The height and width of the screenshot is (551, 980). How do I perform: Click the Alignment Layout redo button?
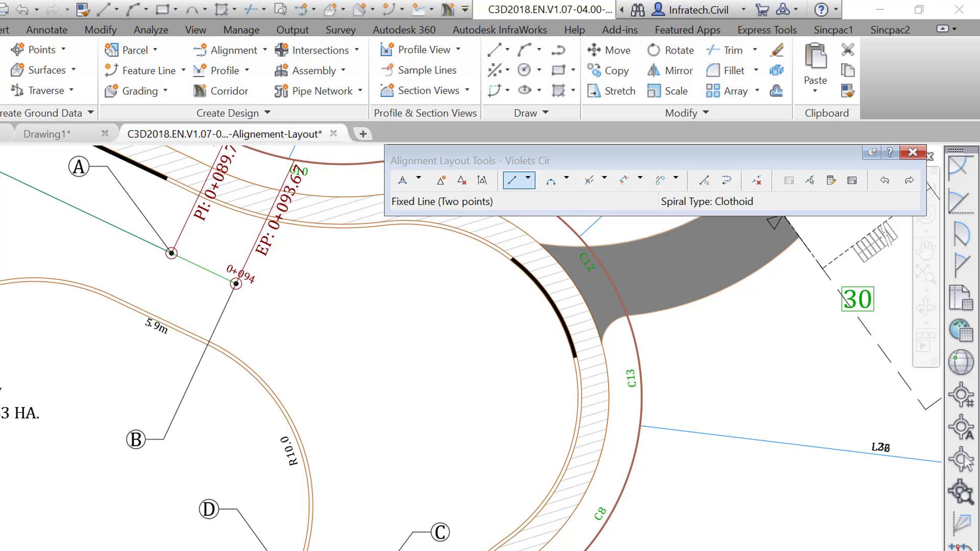(x=908, y=180)
